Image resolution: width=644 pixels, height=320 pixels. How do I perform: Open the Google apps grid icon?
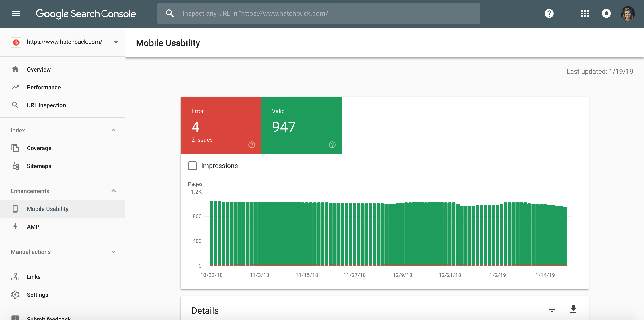point(585,13)
